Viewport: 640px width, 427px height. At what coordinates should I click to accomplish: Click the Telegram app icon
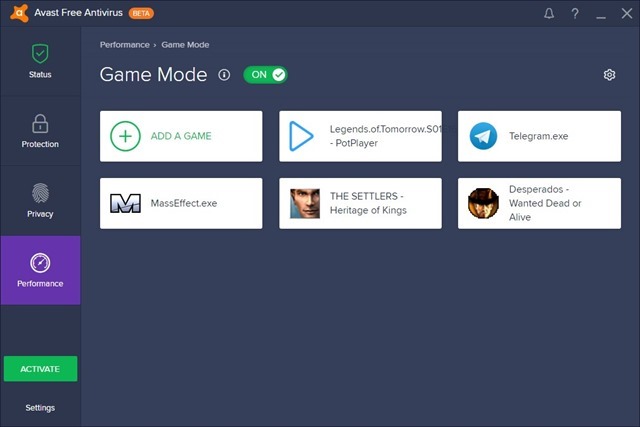[483, 136]
